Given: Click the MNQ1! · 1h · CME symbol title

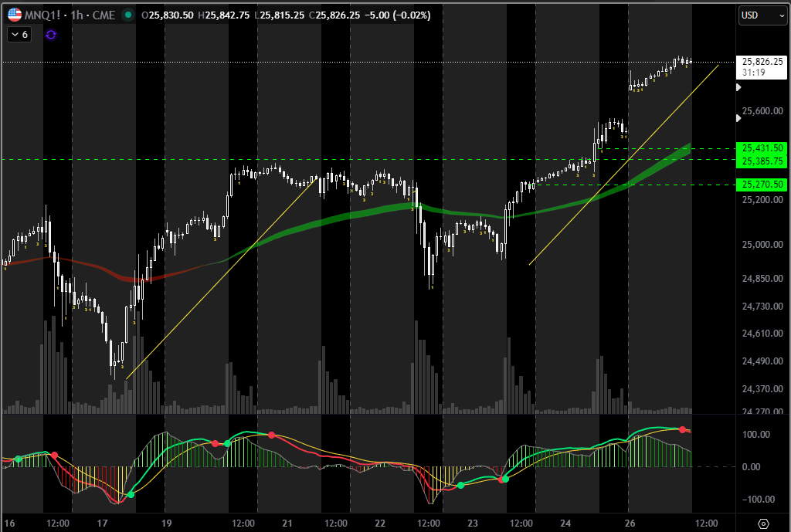Looking at the screenshot, I should pyautogui.click(x=70, y=15).
